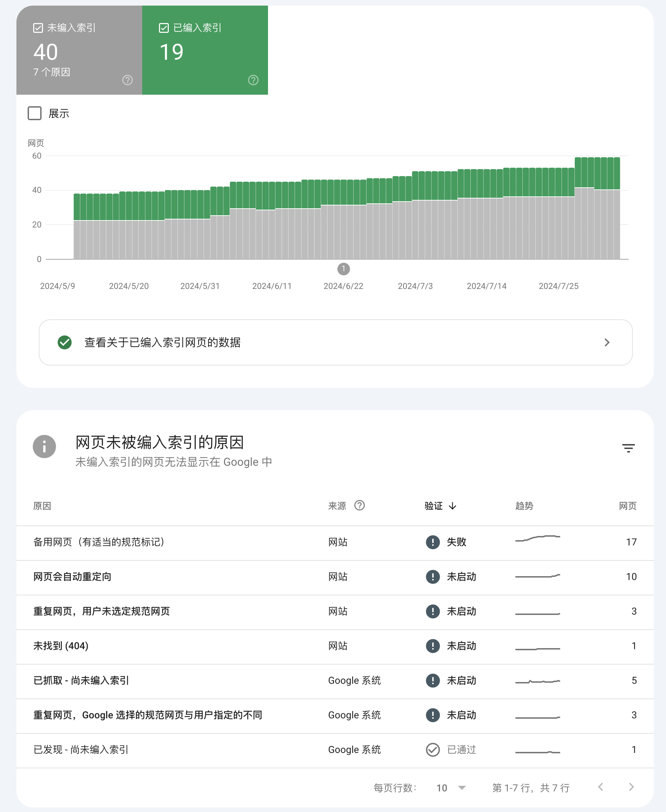Screen dimensions: 666x812
Task: Click help icon on 未编入索引 card
Action: [128, 80]
